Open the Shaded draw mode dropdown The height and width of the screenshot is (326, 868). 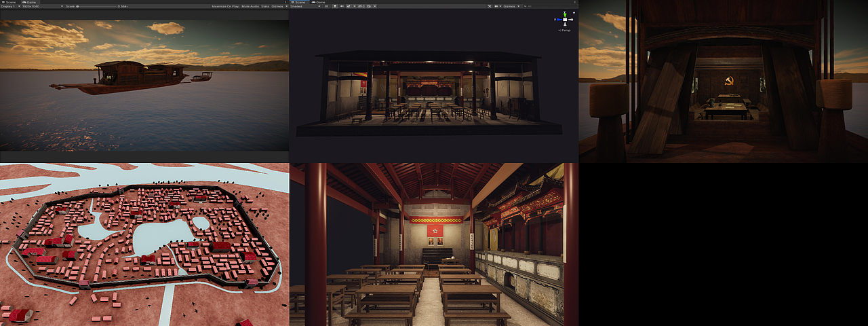click(305, 6)
